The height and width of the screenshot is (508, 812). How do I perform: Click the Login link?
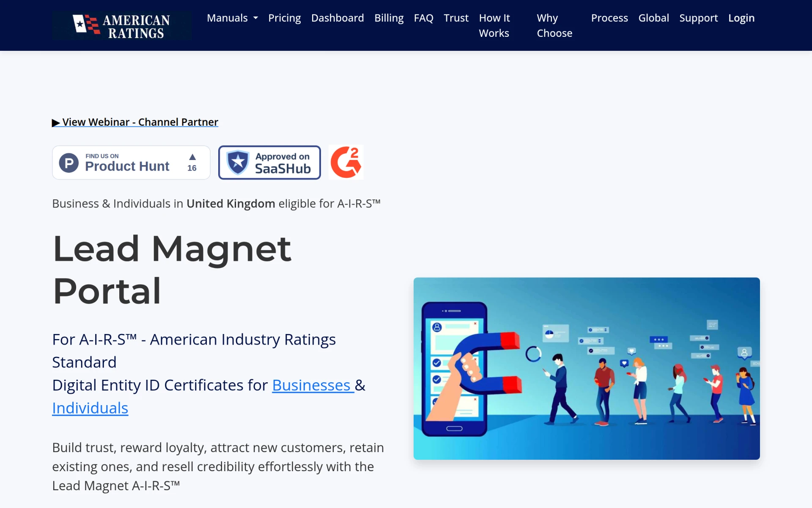[741, 18]
